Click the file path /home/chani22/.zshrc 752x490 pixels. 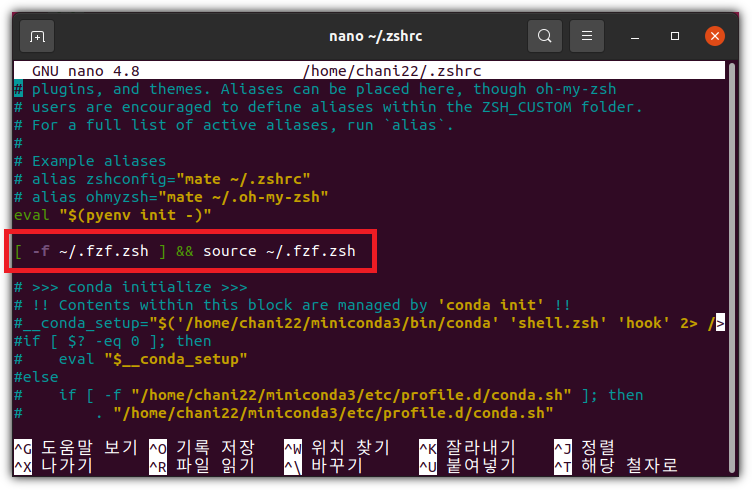click(392, 71)
